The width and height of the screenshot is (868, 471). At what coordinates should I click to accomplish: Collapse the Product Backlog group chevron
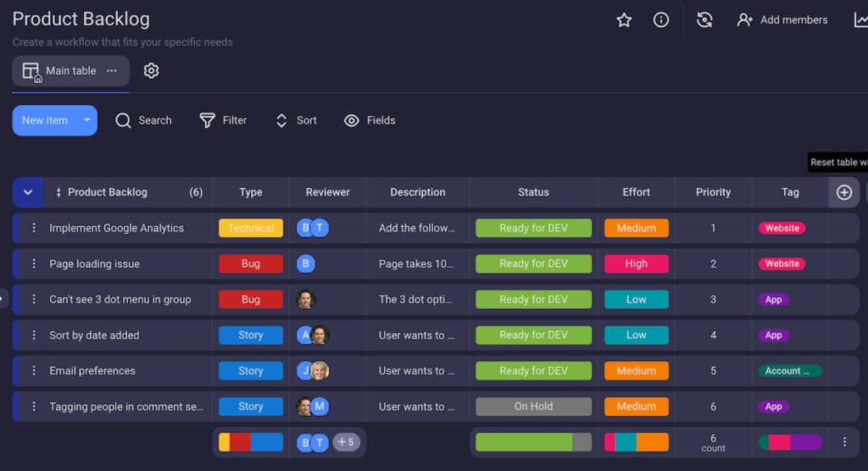tap(28, 192)
